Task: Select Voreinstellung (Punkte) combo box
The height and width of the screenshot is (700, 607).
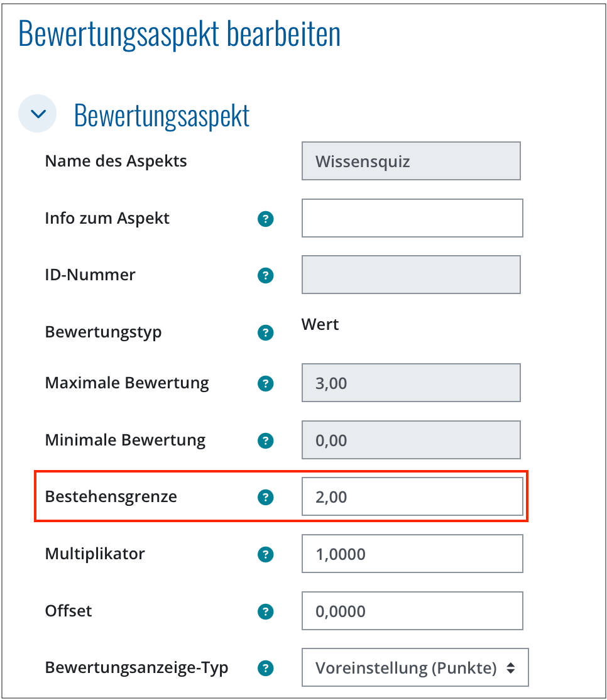Action: coord(415,667)
